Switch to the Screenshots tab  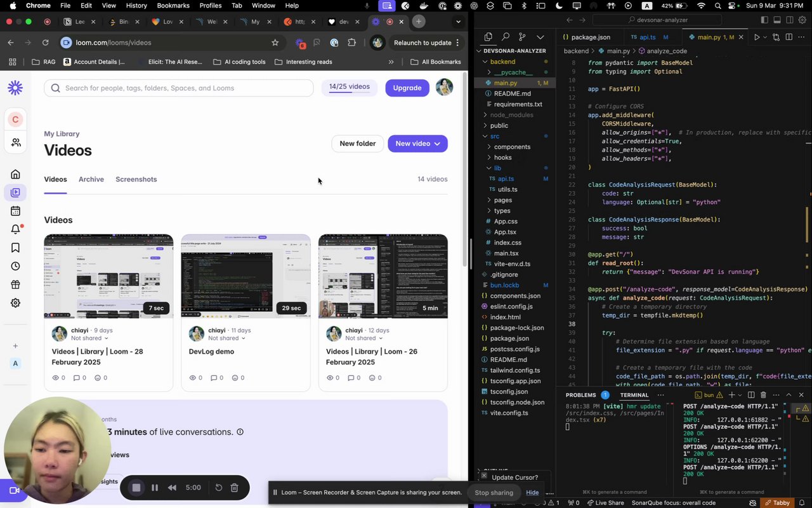[x=136, y=179]
